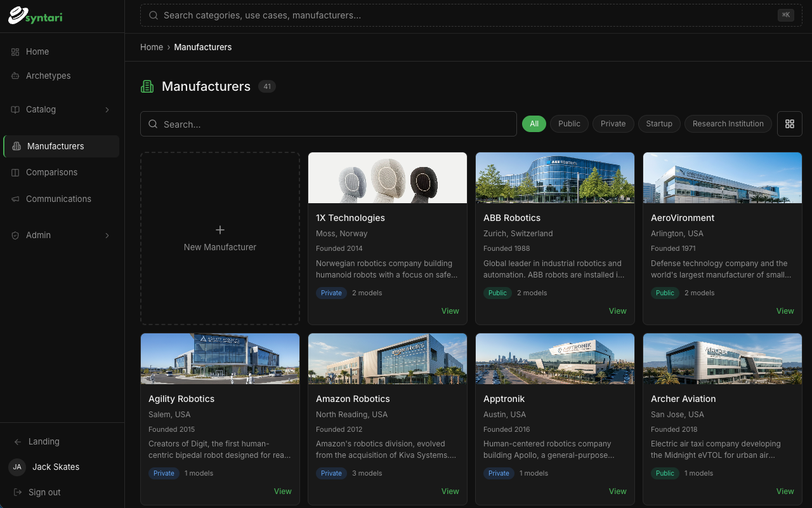Screen dimensions: 812x508
Task: Click the plus icon for New Manufacturer
Action: (220, 230)
